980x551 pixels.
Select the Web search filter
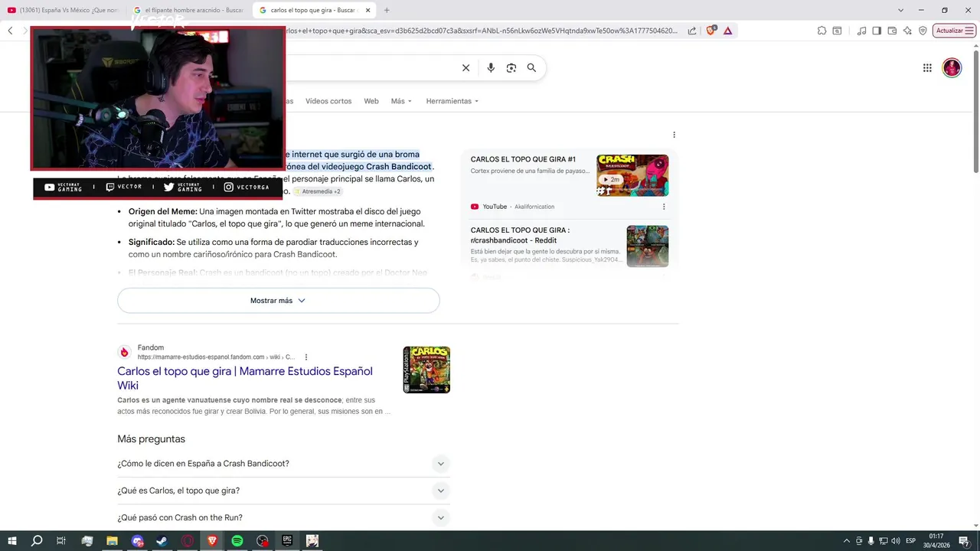pos(371,101)
